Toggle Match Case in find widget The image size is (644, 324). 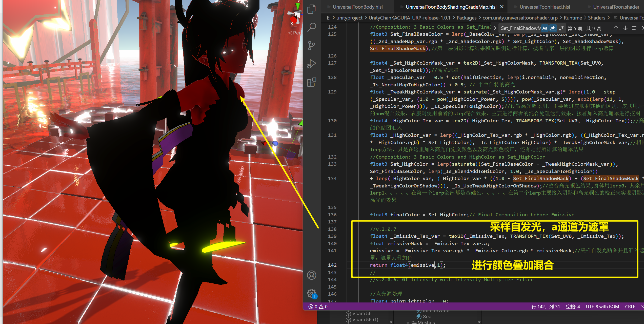pos(545,28)
